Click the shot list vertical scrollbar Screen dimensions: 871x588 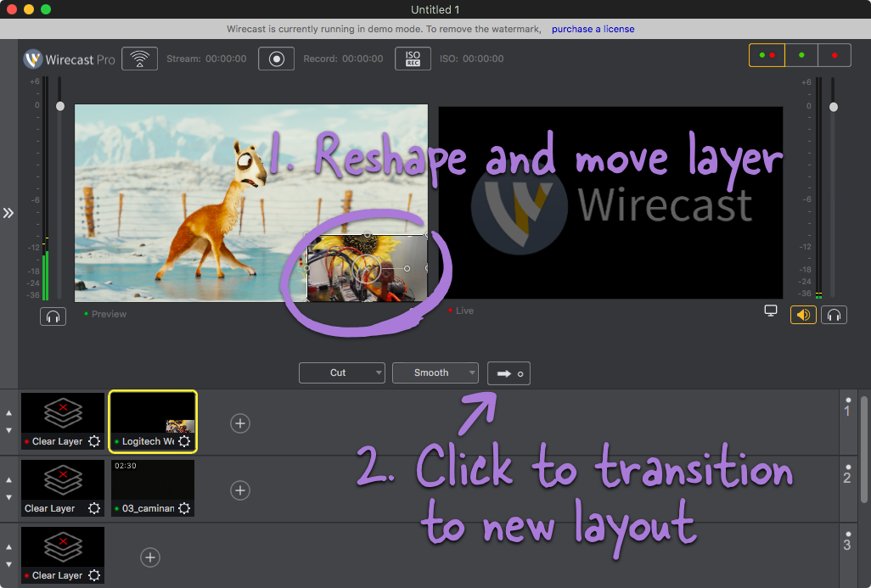pos(863,449)
